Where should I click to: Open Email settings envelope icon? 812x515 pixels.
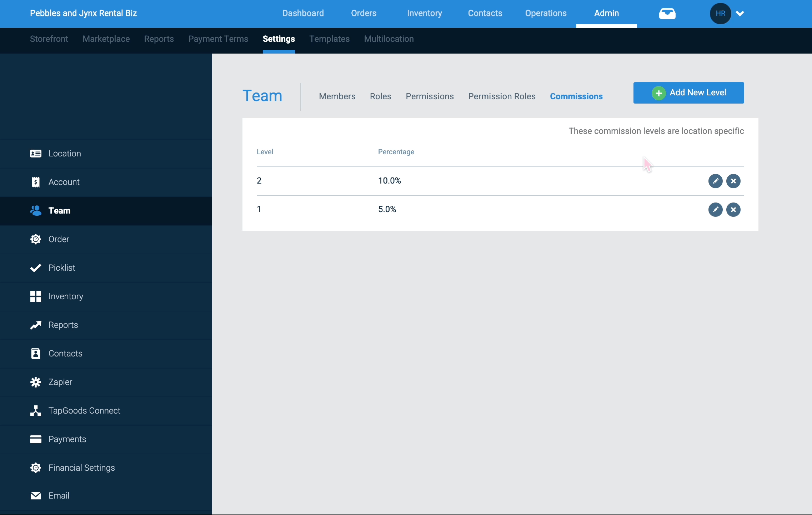(36, 495)
